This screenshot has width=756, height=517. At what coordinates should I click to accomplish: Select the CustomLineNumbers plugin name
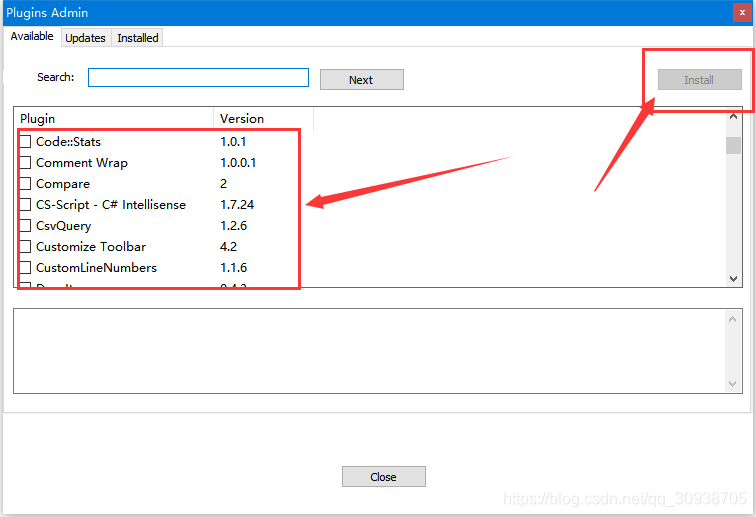96,268
